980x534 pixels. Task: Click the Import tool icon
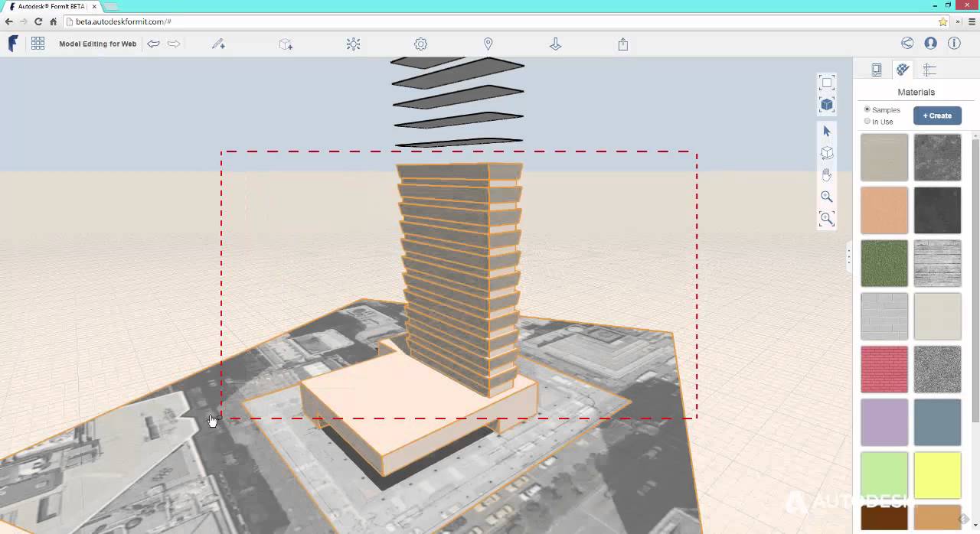point(555,44)
